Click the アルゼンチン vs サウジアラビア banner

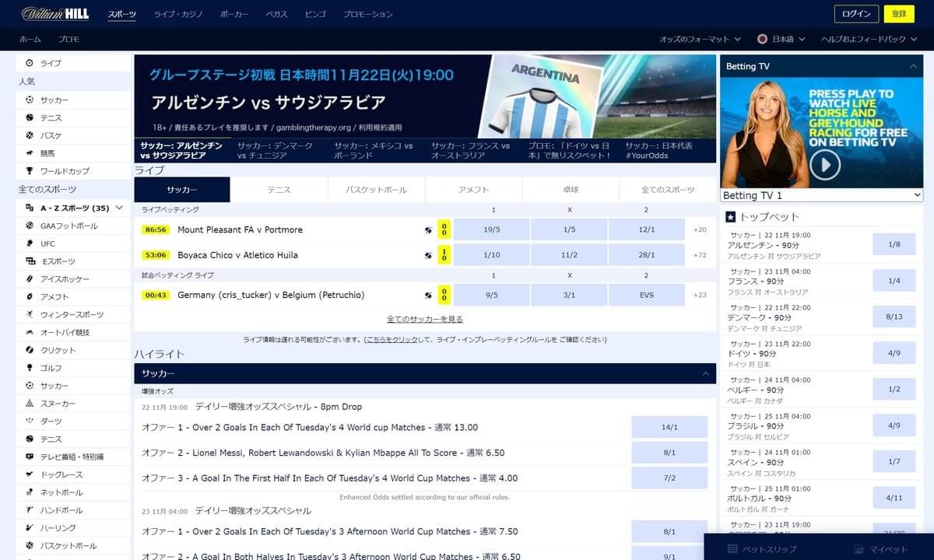point(425,96)
